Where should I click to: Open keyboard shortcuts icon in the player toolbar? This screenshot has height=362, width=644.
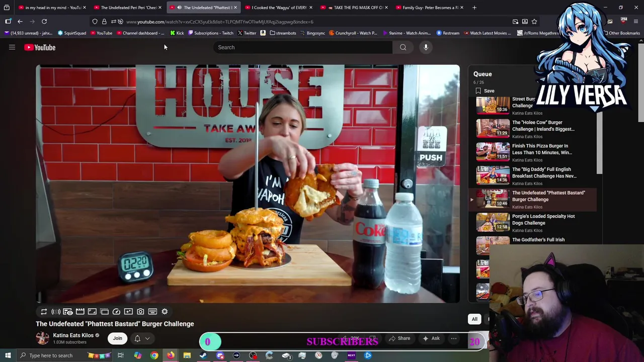tap(152, 312)
